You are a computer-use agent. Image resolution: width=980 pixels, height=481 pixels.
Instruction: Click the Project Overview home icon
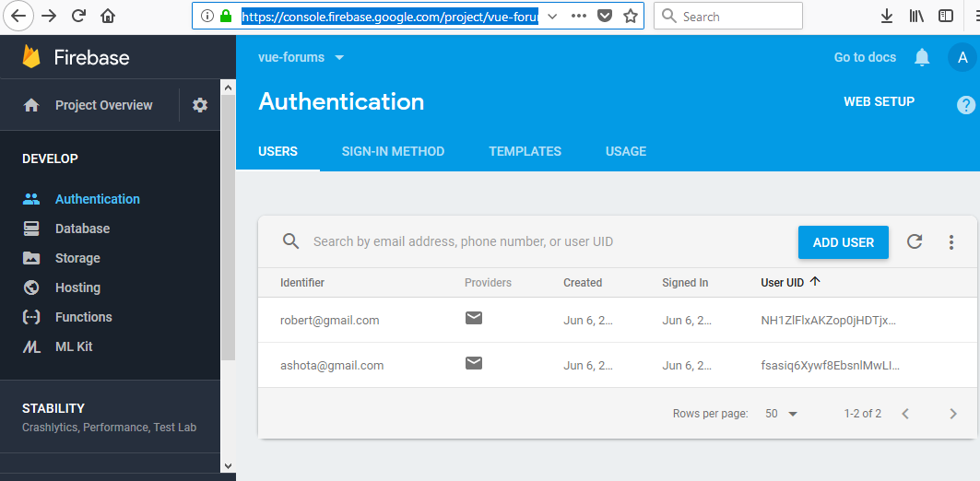coord(31,106)
